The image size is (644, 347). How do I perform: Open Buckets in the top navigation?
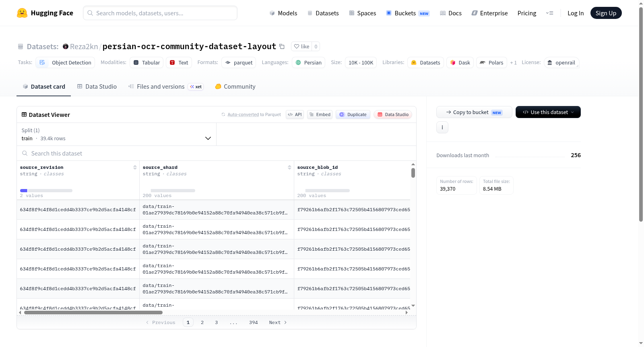[408, 13]
